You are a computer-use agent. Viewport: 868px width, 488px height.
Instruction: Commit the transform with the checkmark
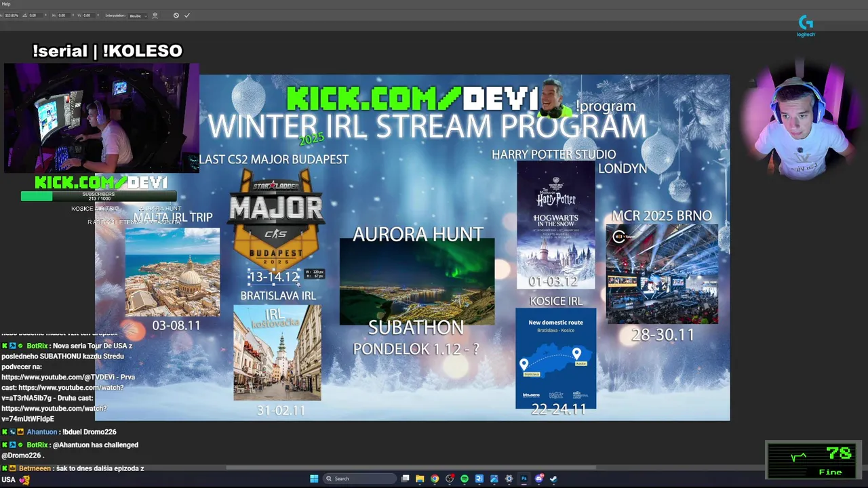click(187, 16)
